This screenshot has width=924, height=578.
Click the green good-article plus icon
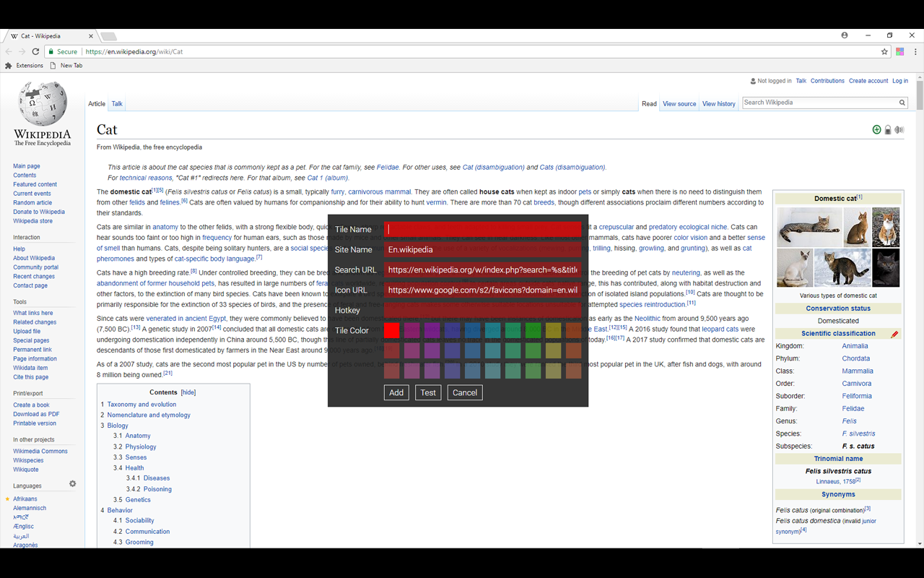coord(876,130)
